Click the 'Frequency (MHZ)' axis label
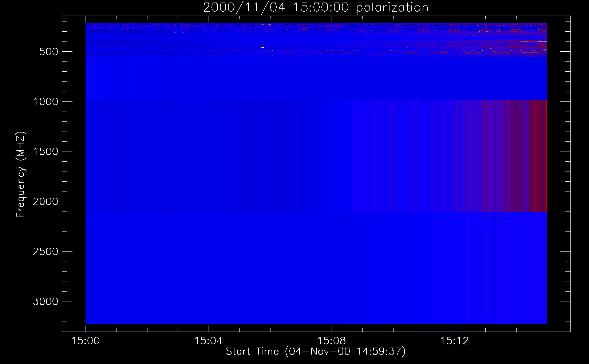 point(21,175)
